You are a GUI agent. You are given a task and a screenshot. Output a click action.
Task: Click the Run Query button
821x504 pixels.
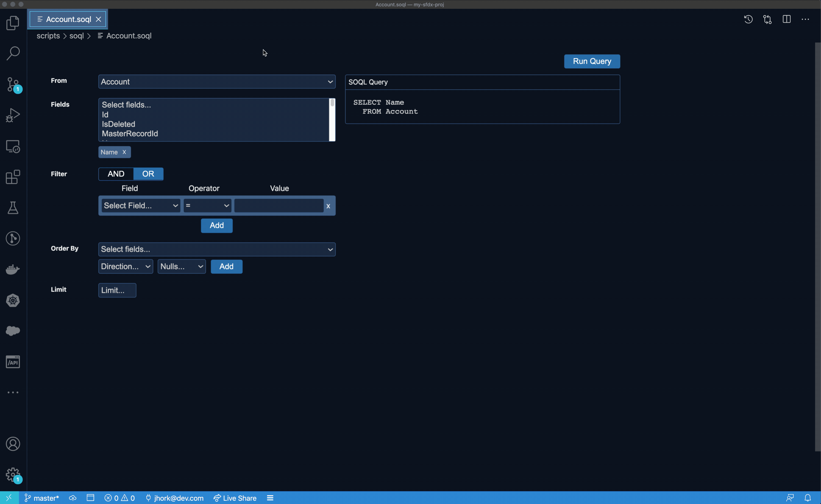point(591,61)
